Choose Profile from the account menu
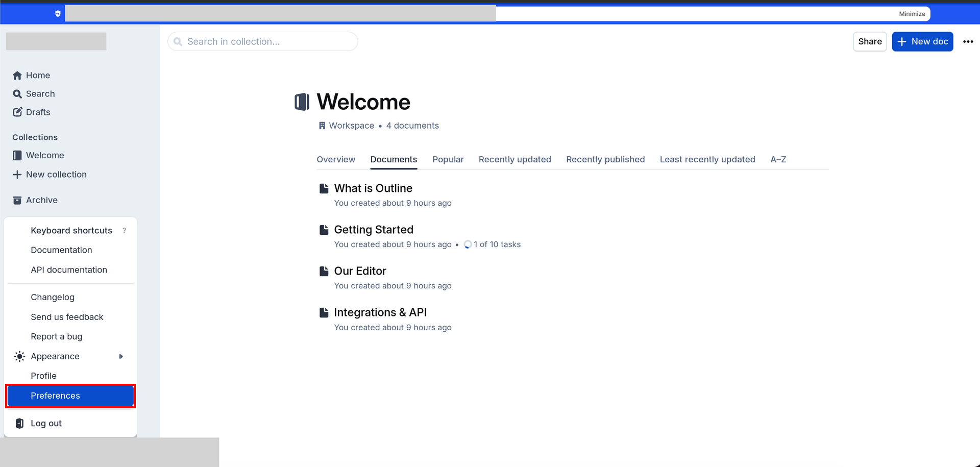 70,376
